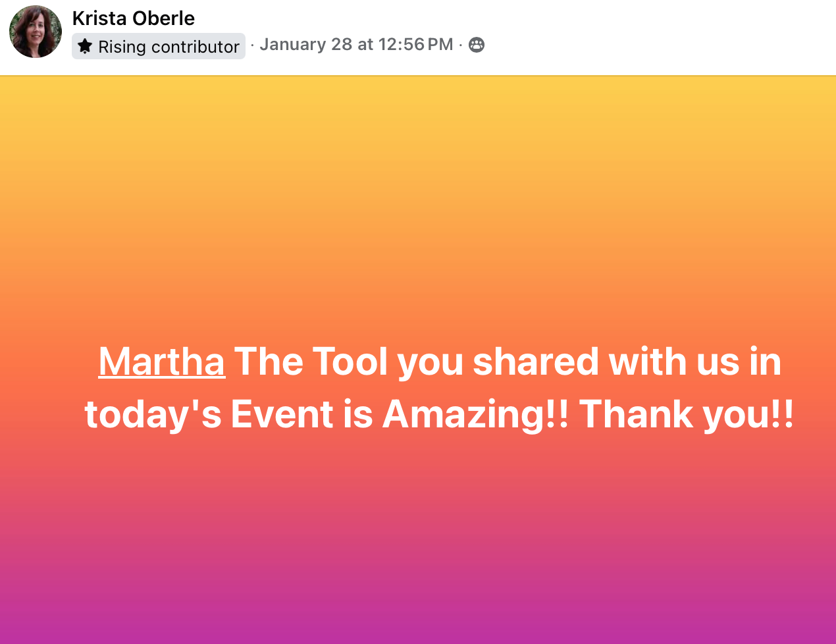836x644 pixels.
Task: Click the group privacy icon beside timestamp
Action: point(477,45)
